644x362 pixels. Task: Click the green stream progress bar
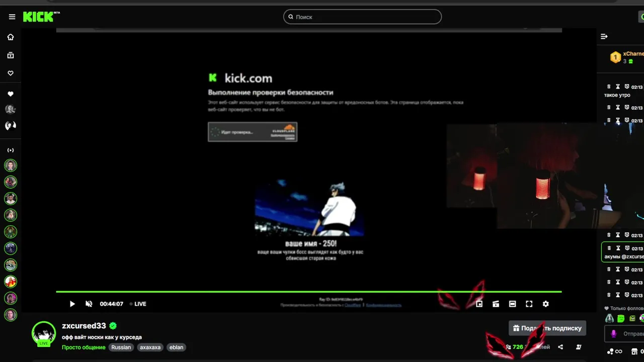(308, 292)
